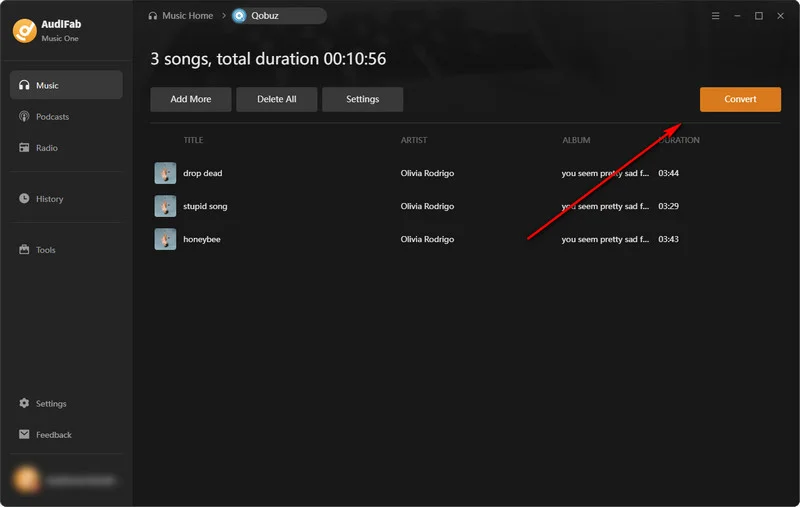Click the Radio icon in sidebar

pyautogui.click(x=24, y=147)
